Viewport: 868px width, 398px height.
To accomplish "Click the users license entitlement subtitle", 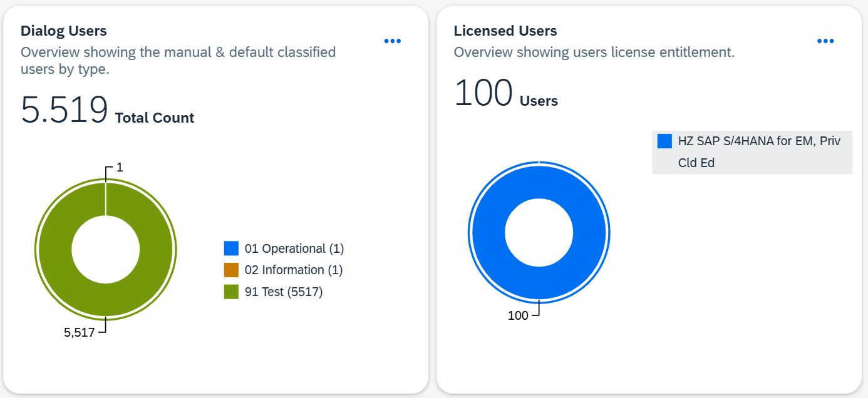I will click(594, 53).
